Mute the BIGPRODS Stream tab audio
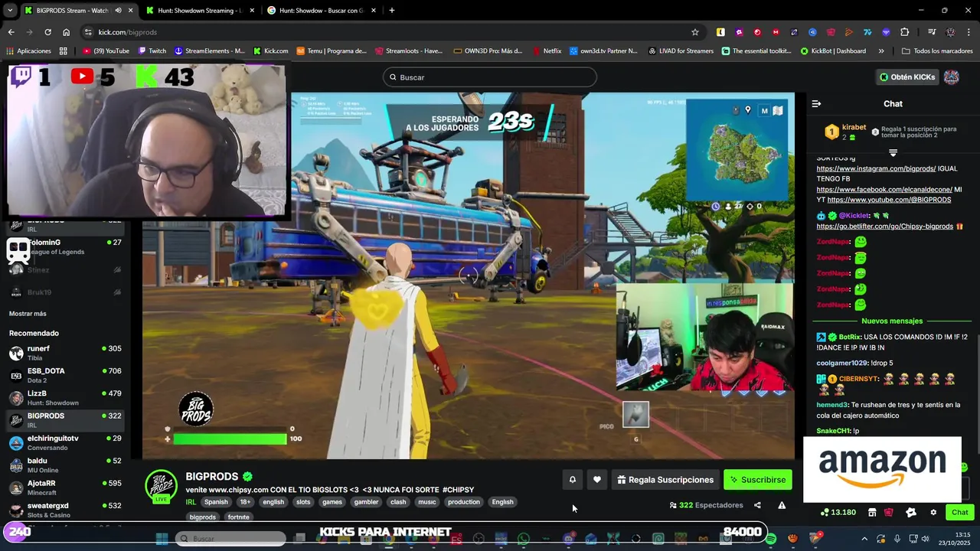 pyautogui.click(x=118, y=11)
